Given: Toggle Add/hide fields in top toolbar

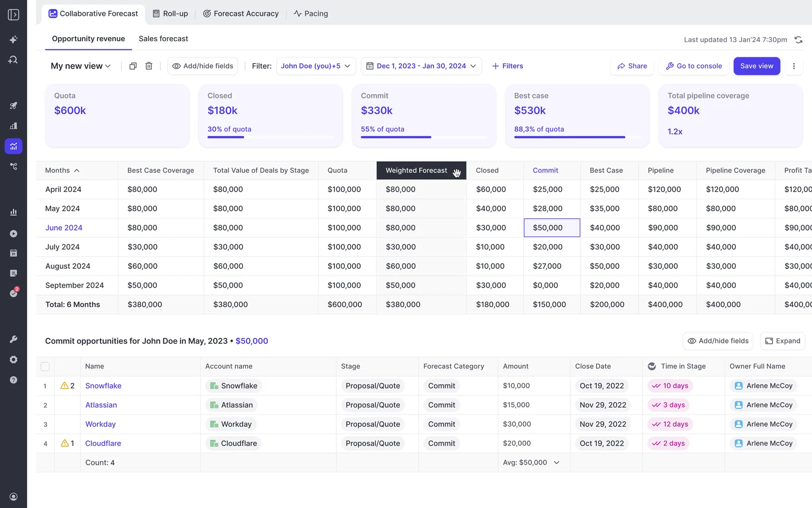Looking at the screenshot, I should (202, 66).
